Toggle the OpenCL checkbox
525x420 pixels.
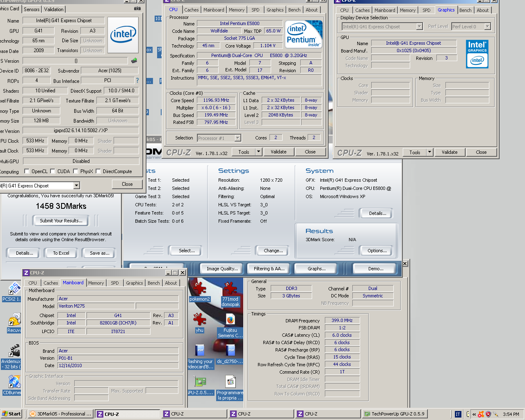[27, 171]
